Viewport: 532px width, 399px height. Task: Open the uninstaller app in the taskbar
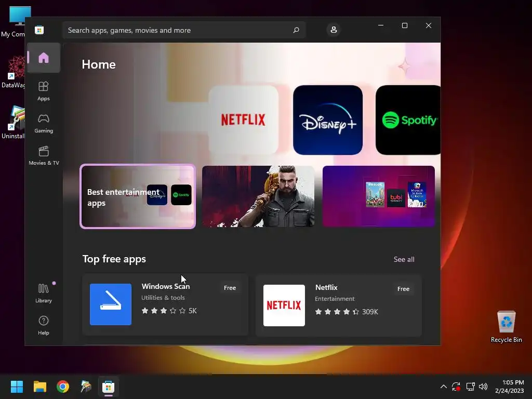click(86, 387)
